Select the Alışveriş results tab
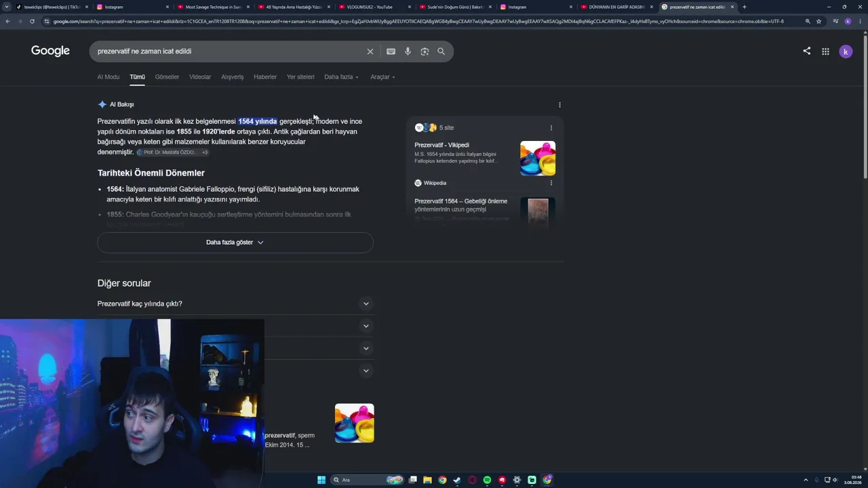The image size is (868, 488). 233,77
